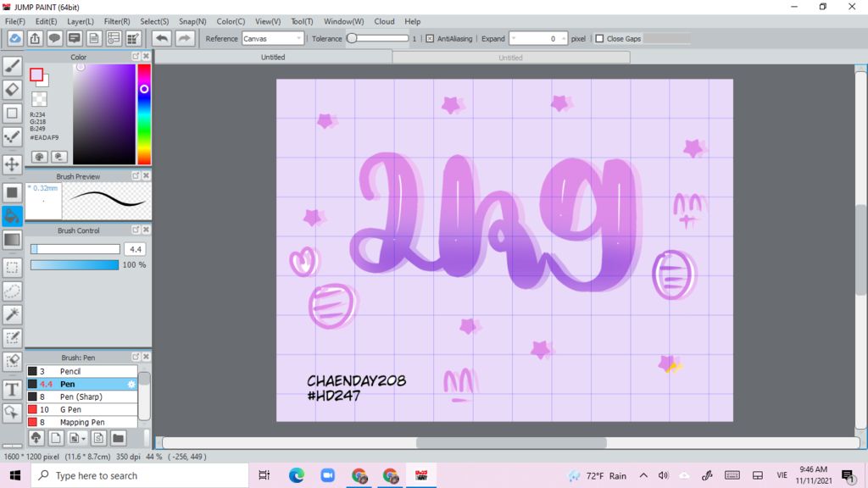Enable the Close Gaps checkbox
The height and width of the screenshot is (488, 868).
599,39
